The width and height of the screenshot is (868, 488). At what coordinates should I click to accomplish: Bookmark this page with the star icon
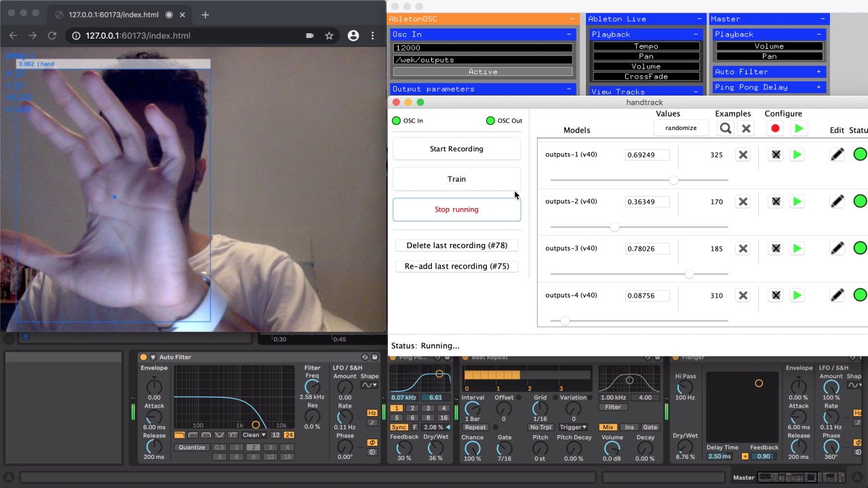pyautogui.click(x=329, y=36)
